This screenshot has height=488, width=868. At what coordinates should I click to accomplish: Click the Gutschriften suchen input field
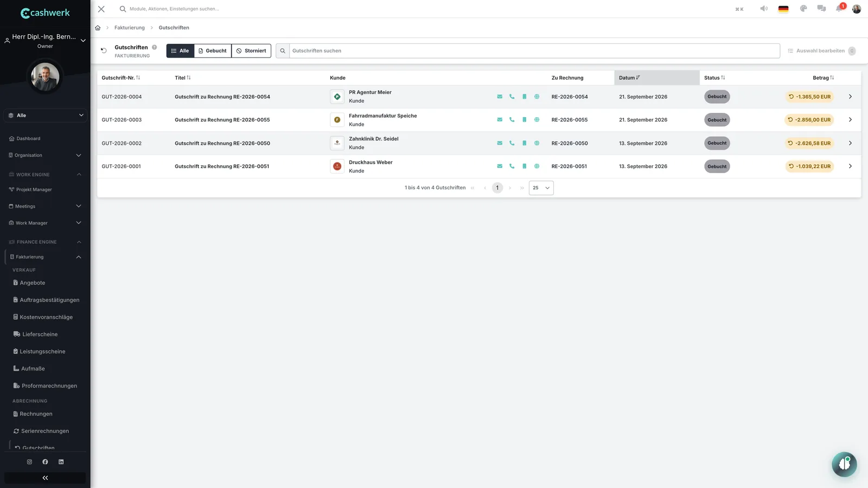[534, 51]
